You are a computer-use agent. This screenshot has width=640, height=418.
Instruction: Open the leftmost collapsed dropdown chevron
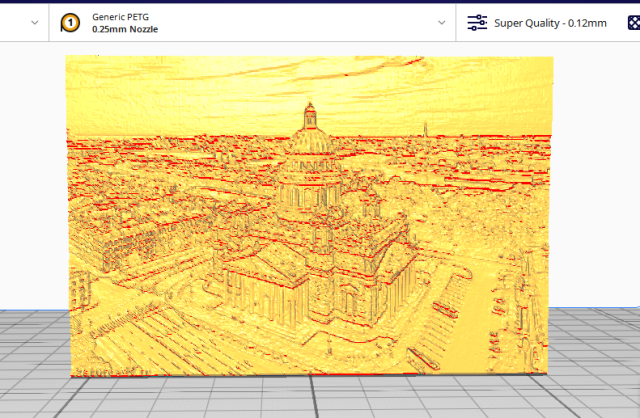point(36,22)
